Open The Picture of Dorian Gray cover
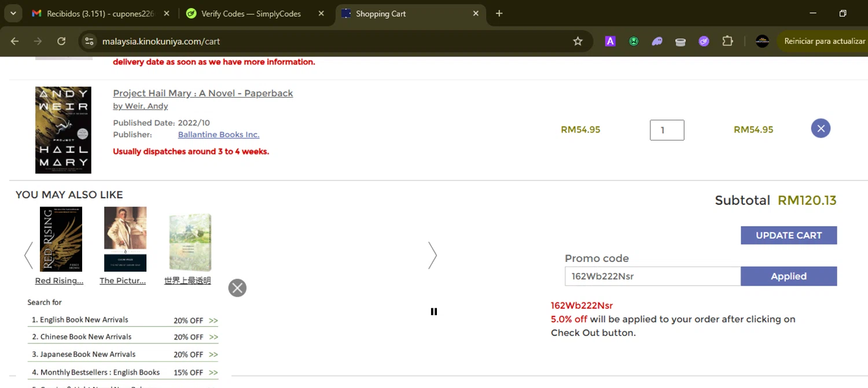The height and width of the screenshot is (388, 868). click(125, 239)
